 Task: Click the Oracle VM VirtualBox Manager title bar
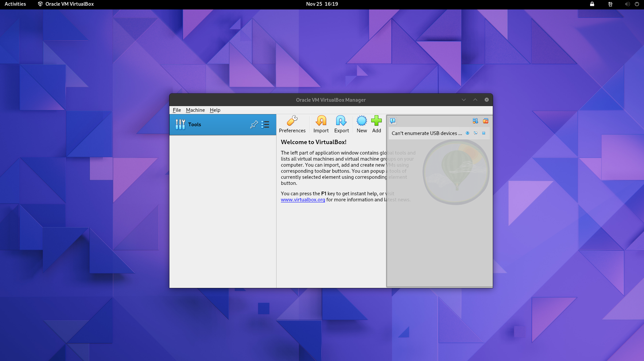[x=331, y=100]
